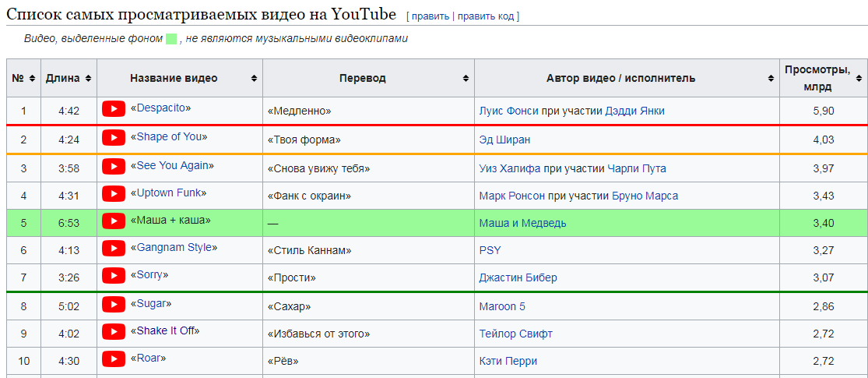The width and height of the screenshot is (868, 378).
Task: Open Марк Ронсон artist link
Action: pos(512,196)
